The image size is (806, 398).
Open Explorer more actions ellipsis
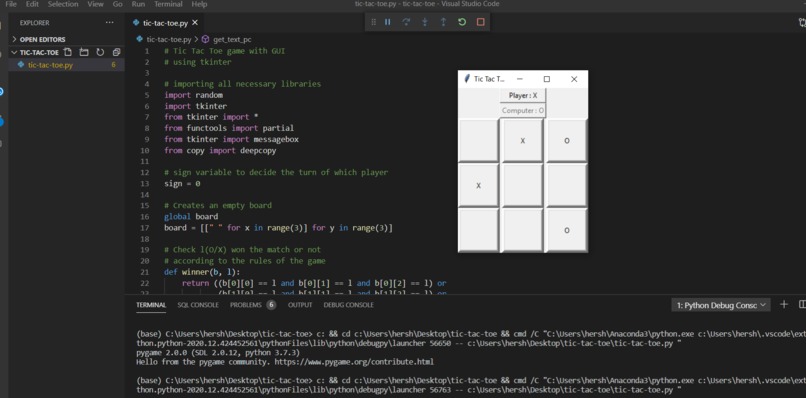pyautogui.click(x=109, y=23)
